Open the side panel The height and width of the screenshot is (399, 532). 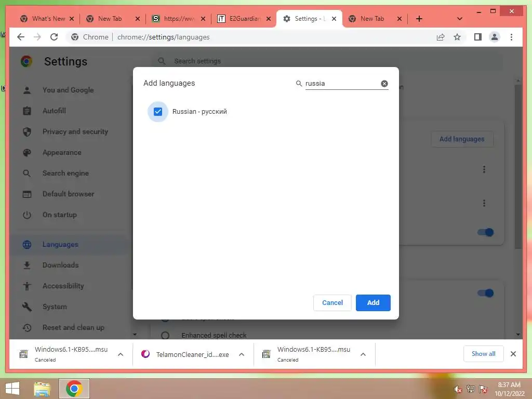point(478,37)
